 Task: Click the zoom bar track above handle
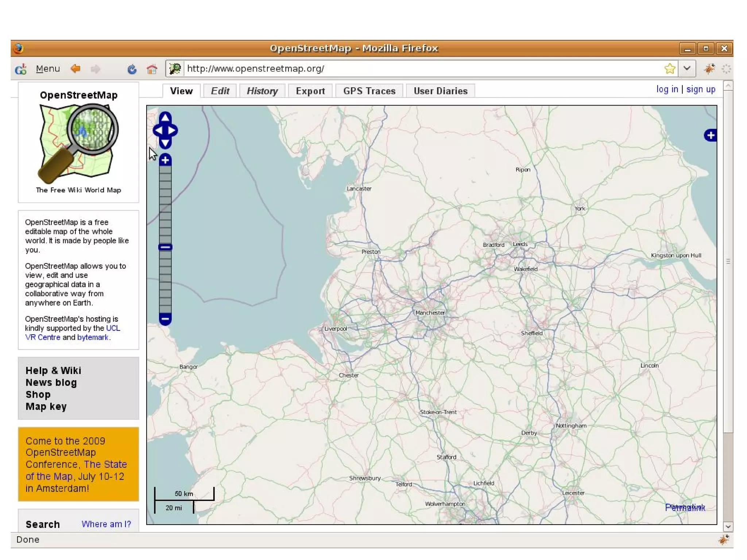coord(165,204)
